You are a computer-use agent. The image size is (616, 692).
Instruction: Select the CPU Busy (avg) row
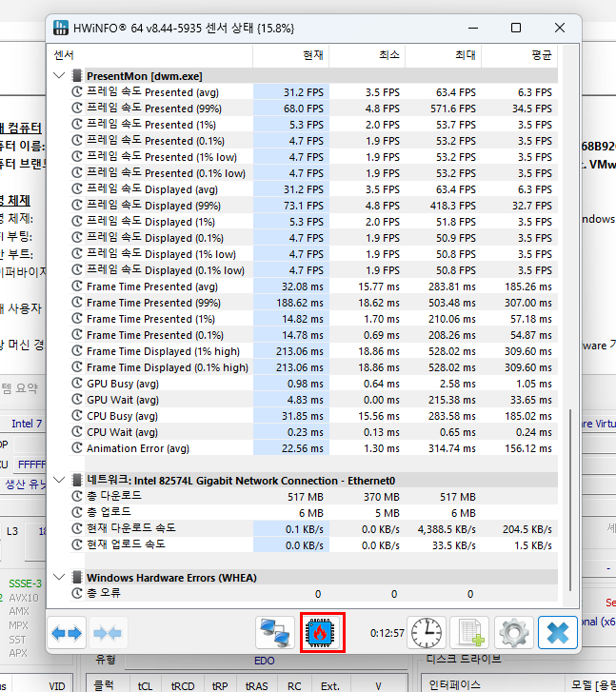[x=313, y=416]
